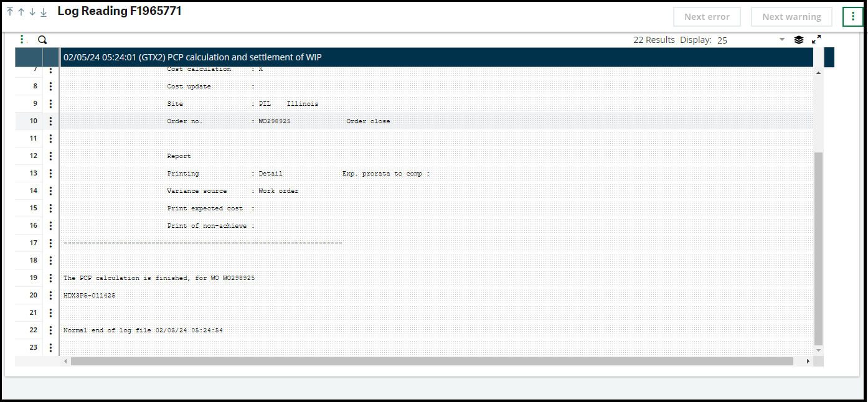This screenshot has height=402, width=868.
Task: Open the row menu for line 10
Action: pos(50,121)
